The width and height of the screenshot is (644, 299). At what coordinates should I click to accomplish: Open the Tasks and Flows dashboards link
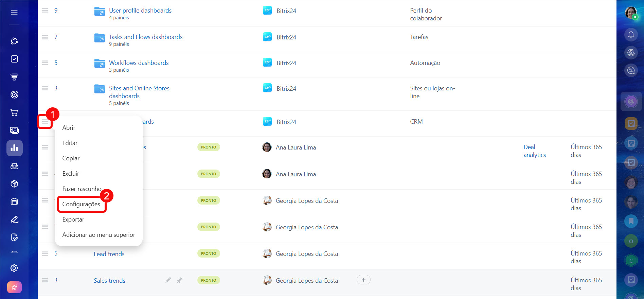146,37
